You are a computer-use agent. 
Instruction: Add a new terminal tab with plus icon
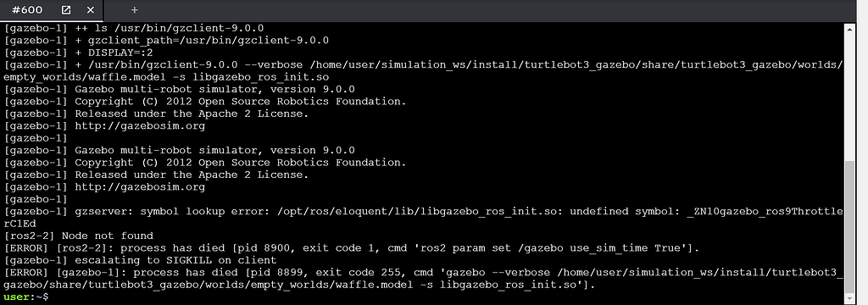[135, 10]
